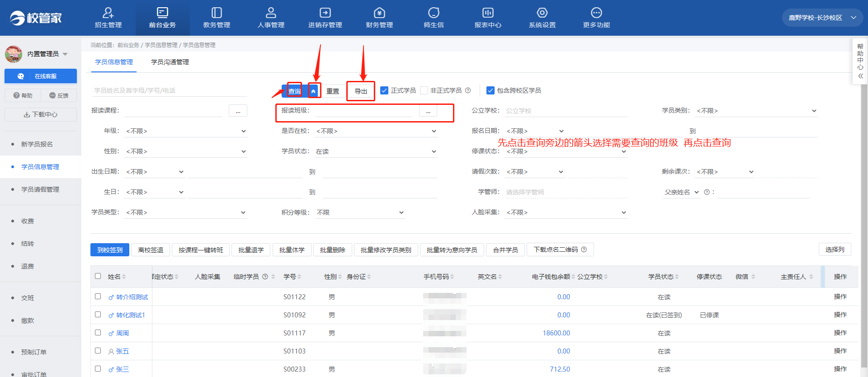
Task: Open 学员状态 dropdown showing 在读
Action: [376, 151]
